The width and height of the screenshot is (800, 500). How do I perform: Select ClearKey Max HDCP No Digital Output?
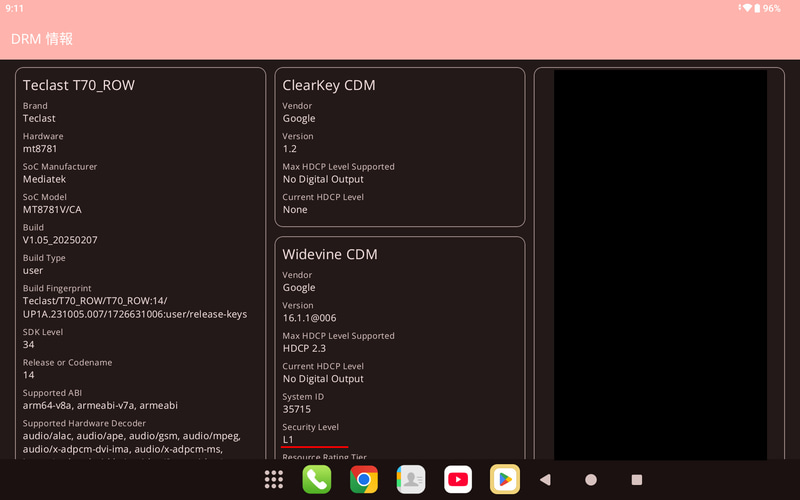pyautogui.click(x=323, y=179)
